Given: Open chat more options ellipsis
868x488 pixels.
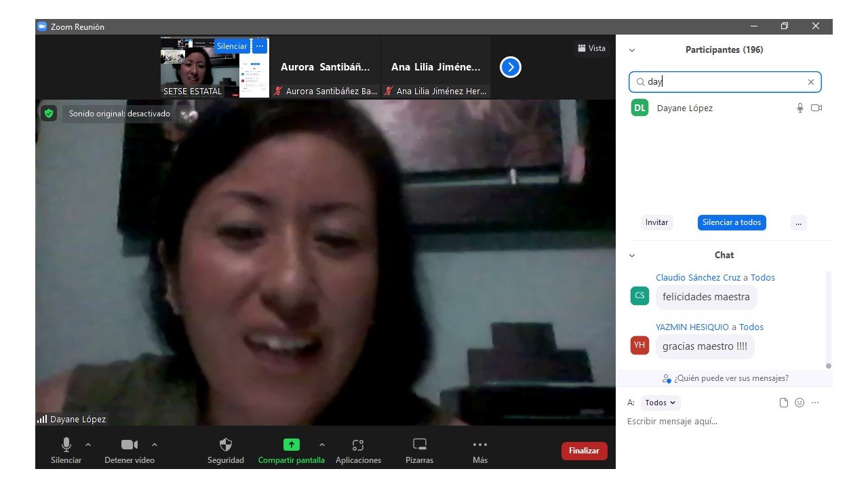Looking at the screenshot, I should click(815, 403).
